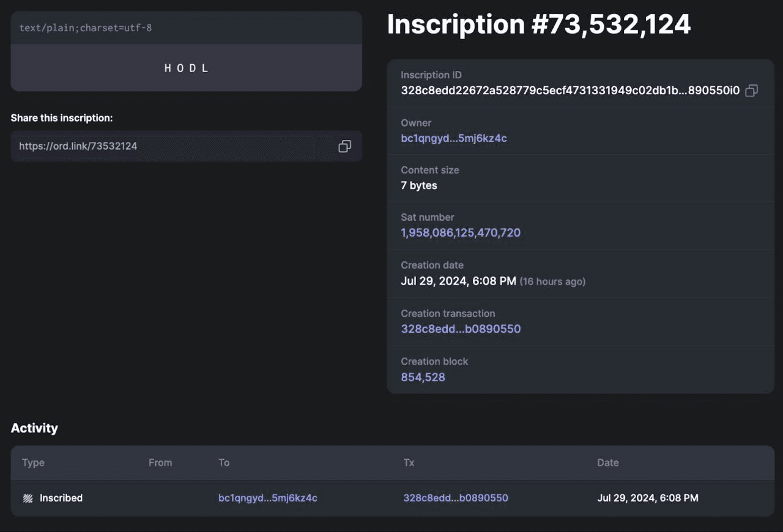The height and width of the screenshot is (532, 783).
Task: Click the text/plain content type header
Action: (86, 28)
